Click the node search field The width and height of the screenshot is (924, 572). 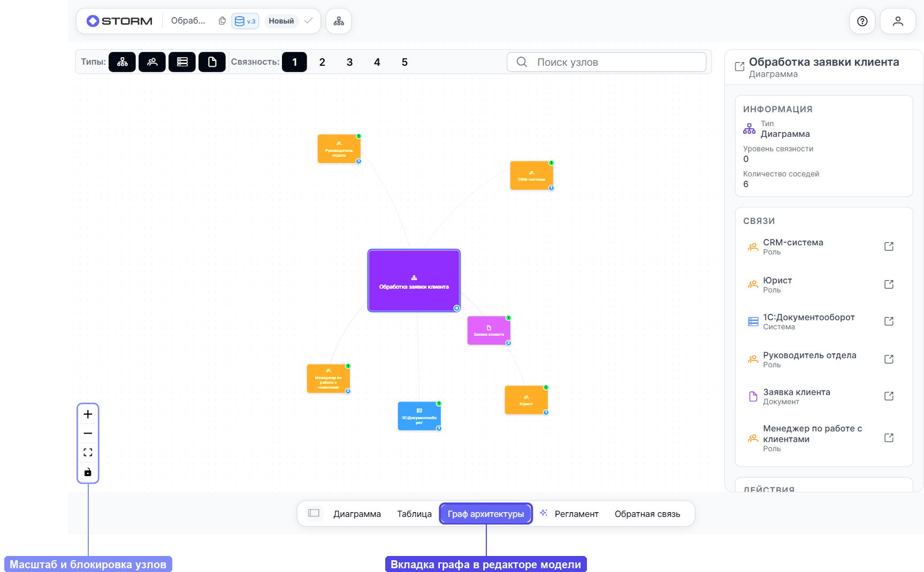tap(606, 62)
